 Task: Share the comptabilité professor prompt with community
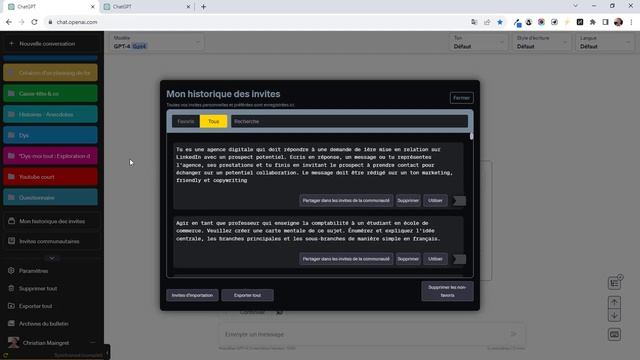click(346, 259)
